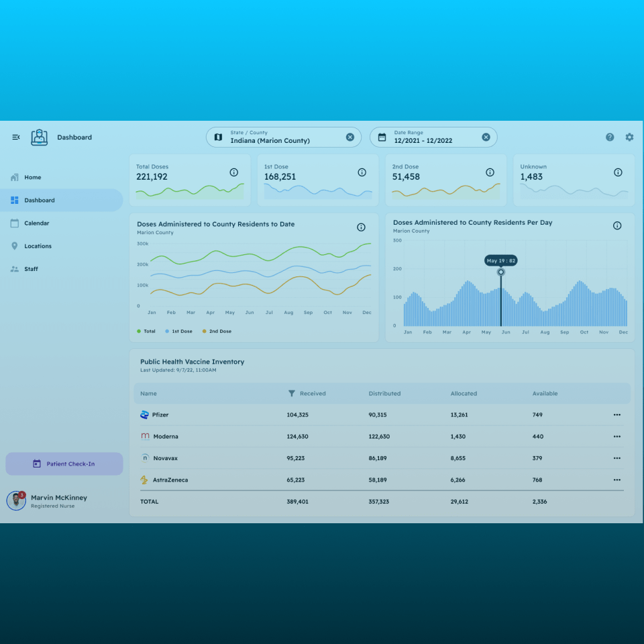Open settings gear icon
This screenshot has width=644, height=644.
pos(629,138)
